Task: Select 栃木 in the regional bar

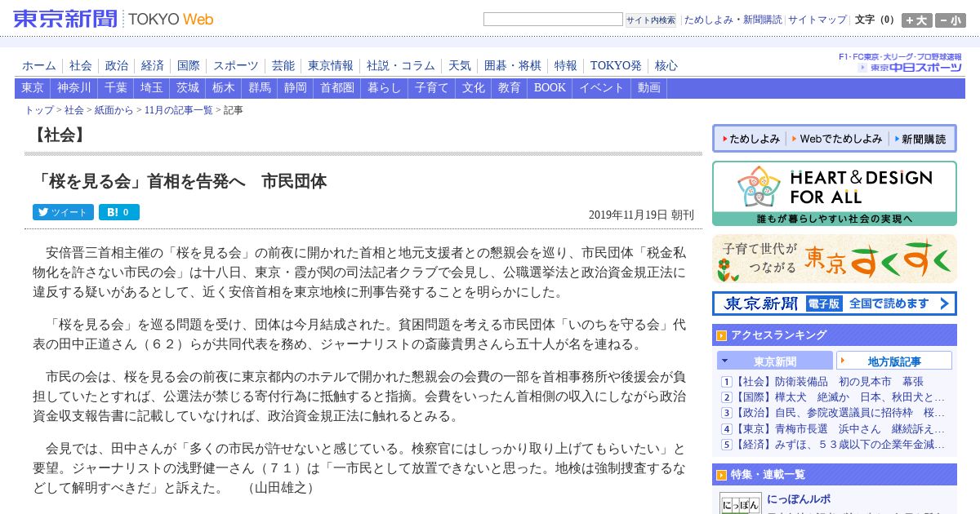Action: 224,88
